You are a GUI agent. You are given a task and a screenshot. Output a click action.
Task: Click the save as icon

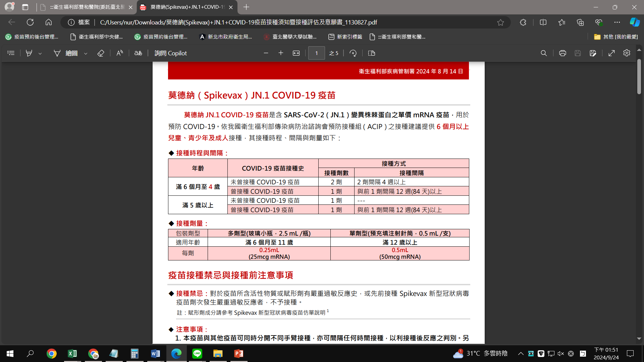(x=593, y=53)
